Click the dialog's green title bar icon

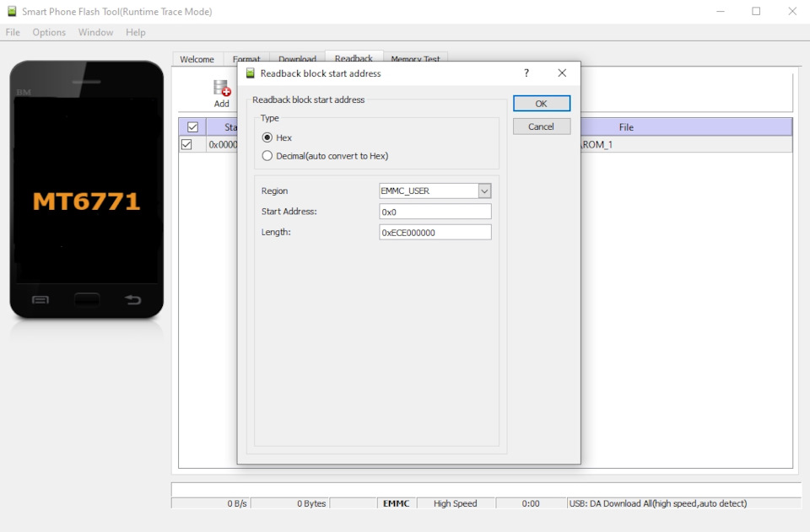(x=250, y=73)
